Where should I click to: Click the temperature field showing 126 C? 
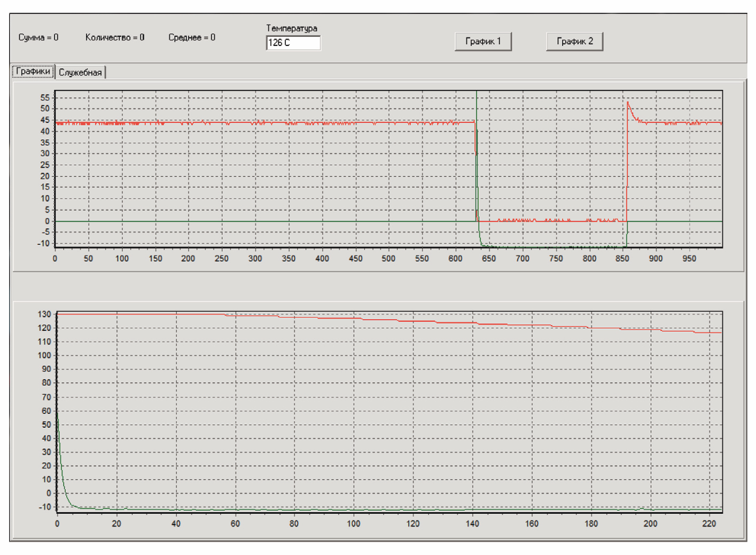pyautogui.click(x=293, y=43)
